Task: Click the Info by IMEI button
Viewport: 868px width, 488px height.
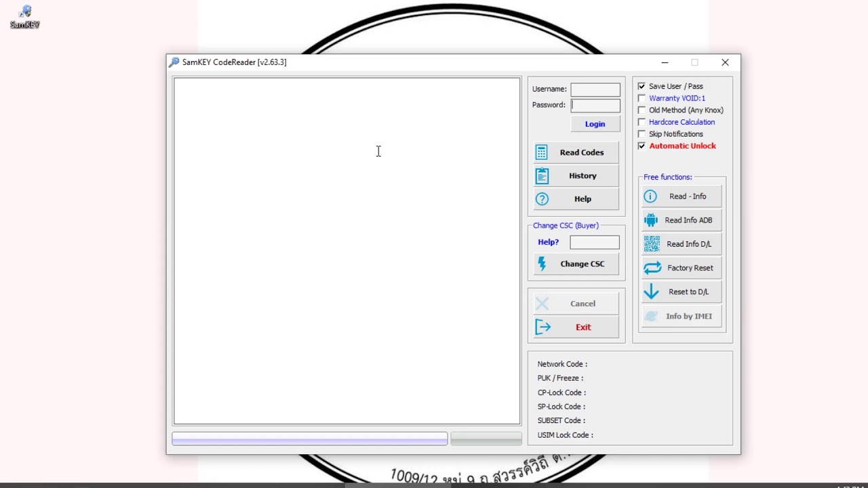Action: point(682,316)
